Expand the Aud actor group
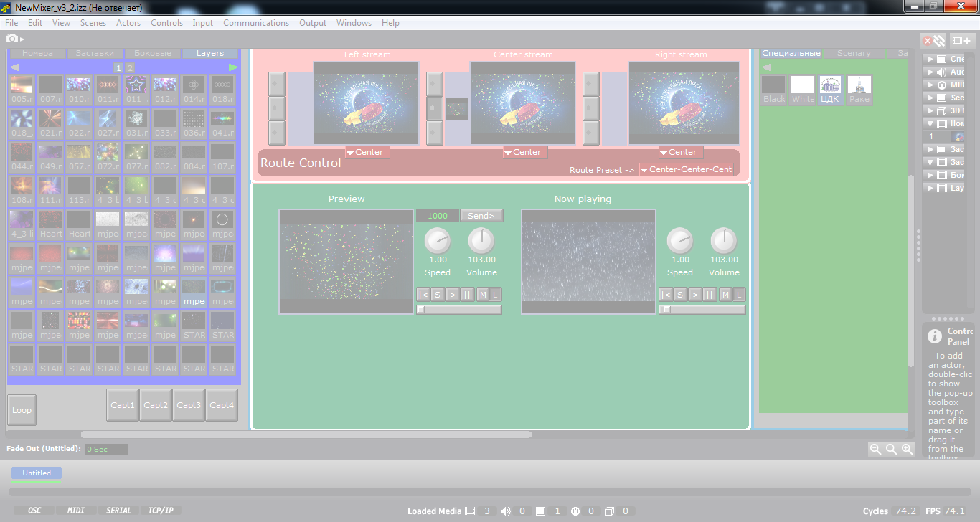The height and width of the screenshot is (522, 980). [x=930, y=72]
